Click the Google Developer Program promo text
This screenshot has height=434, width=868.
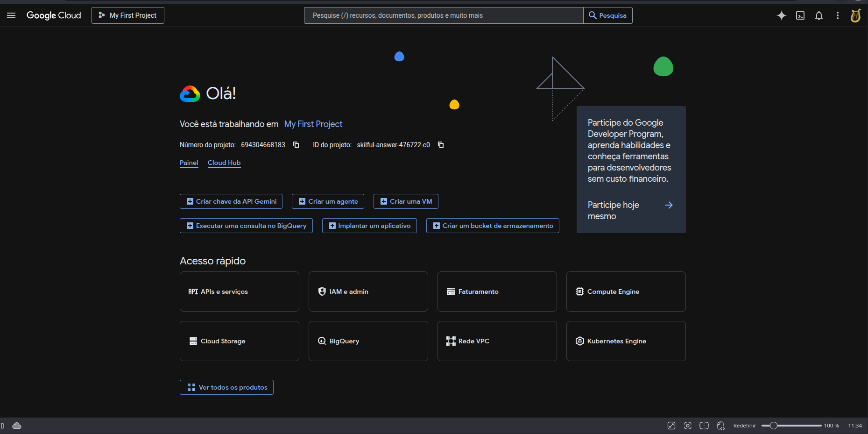click(x=629, y=150)
